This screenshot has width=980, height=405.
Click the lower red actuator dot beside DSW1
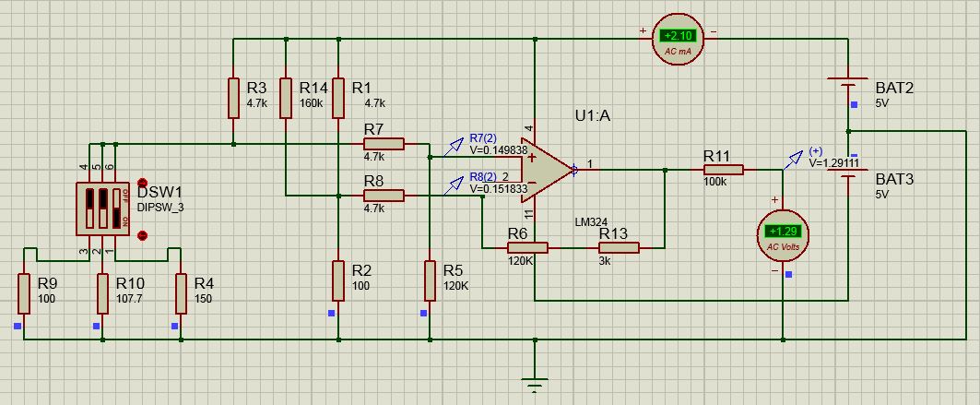(142, 235)
